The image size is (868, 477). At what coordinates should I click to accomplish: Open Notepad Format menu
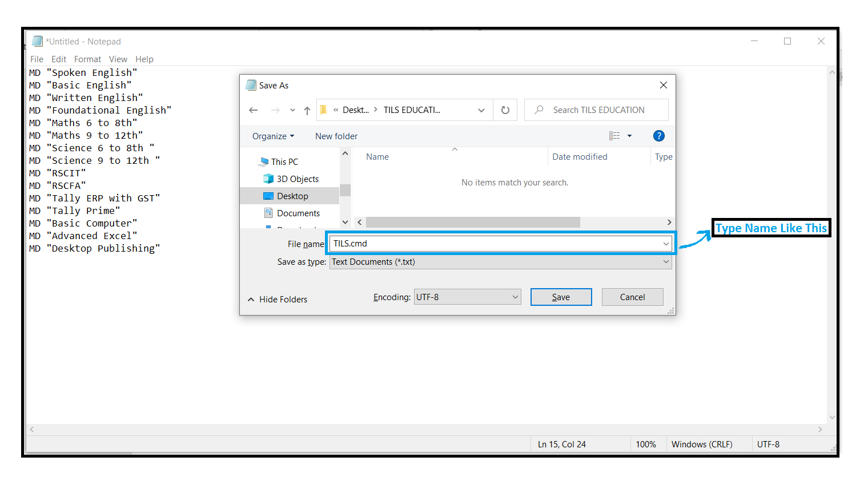tap(87, 59)
